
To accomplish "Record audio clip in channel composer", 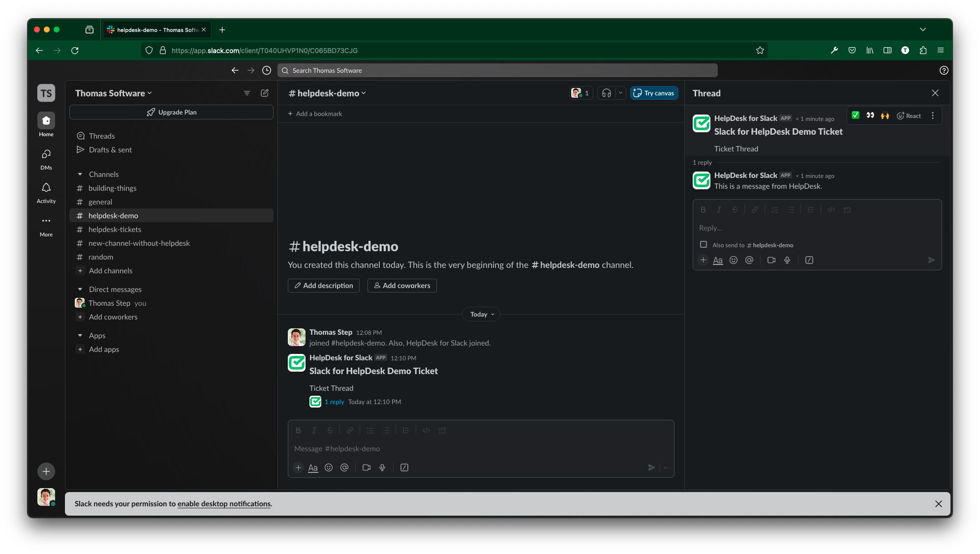I will click(x=382, y=467).
